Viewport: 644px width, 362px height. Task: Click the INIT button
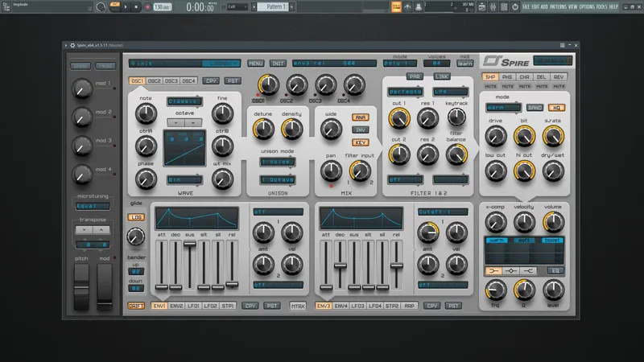tap(278, 64)
